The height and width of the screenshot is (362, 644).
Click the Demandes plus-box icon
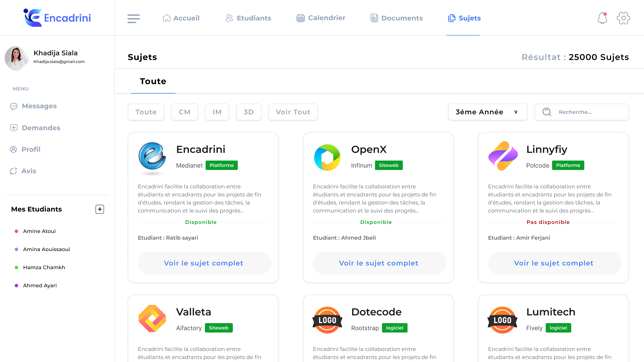(x=13, y=128)
